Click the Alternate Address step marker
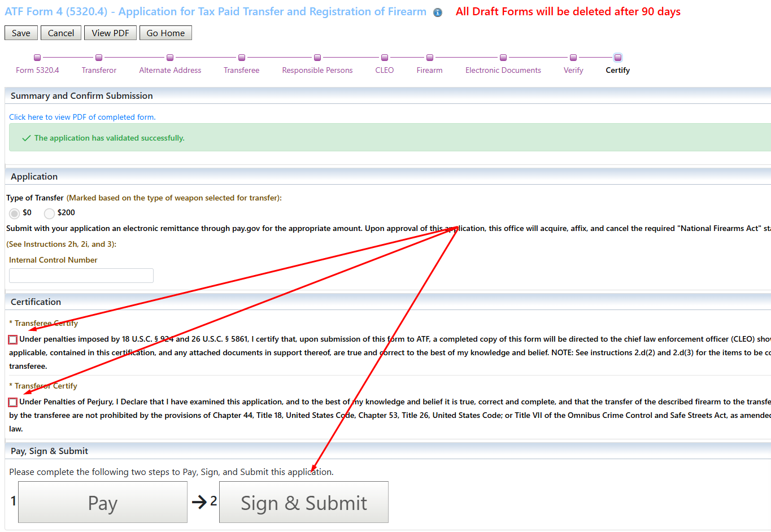This screenshot has width=771, height=532. 170,58
